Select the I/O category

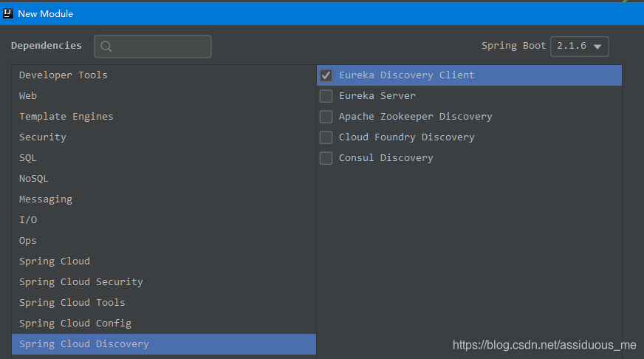pos(164,219)
